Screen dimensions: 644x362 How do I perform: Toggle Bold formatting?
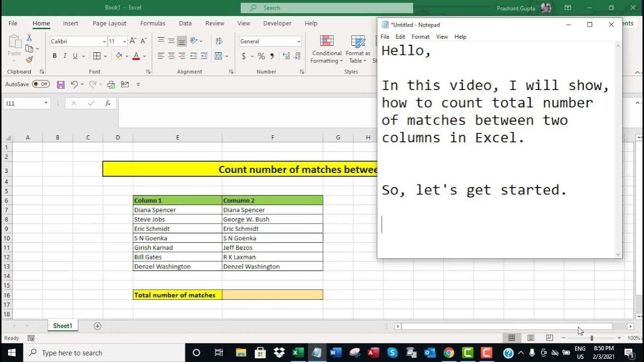(54, 56)
